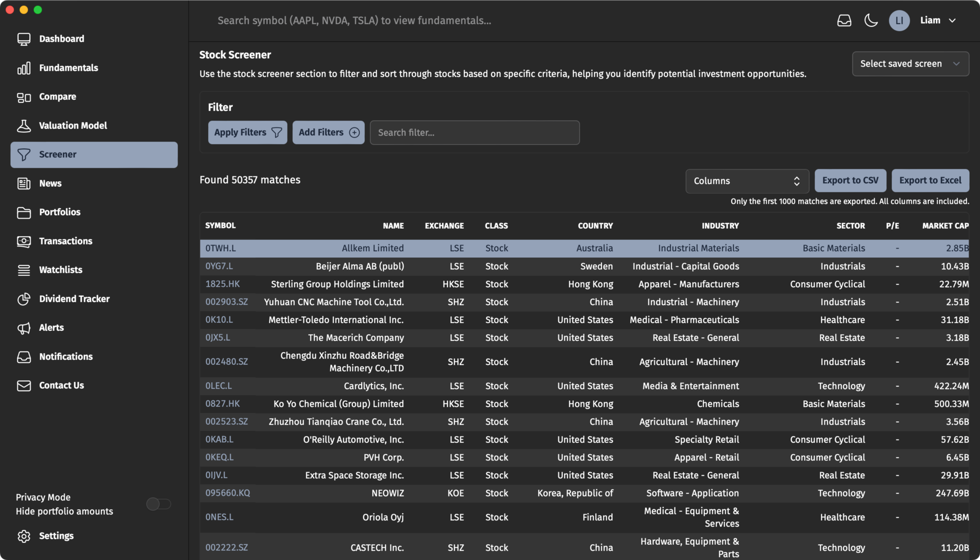This screenshot has height=560, width=980.
Task: Click the Search filter input field
Action: [475, 133]
